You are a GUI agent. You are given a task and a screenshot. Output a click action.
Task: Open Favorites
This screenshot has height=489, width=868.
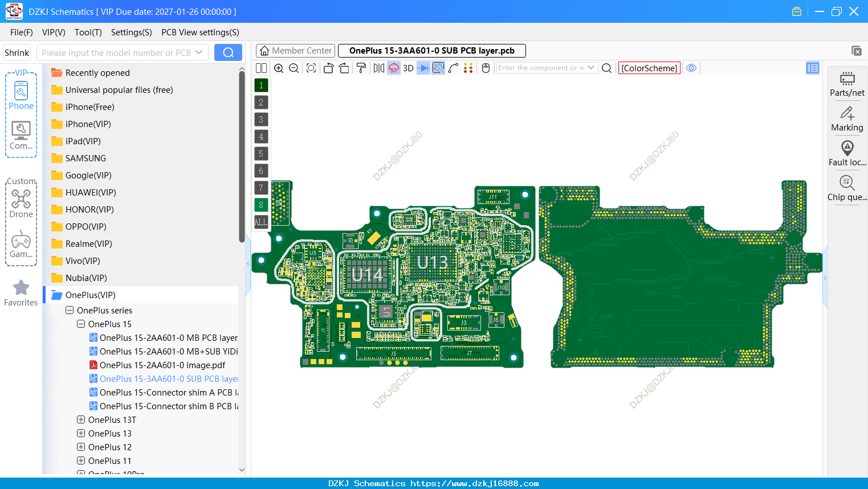[x=21, y=293]
